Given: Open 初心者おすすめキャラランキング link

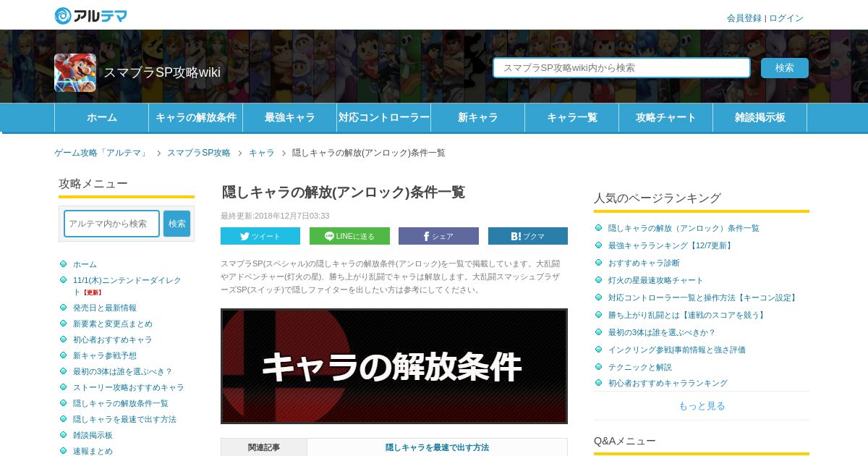Looking at the screenshot, I should coord(668,383).
